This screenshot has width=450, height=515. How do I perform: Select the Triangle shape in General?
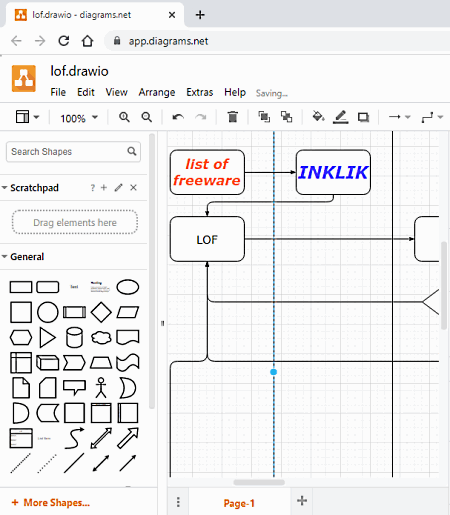(48, 337)
